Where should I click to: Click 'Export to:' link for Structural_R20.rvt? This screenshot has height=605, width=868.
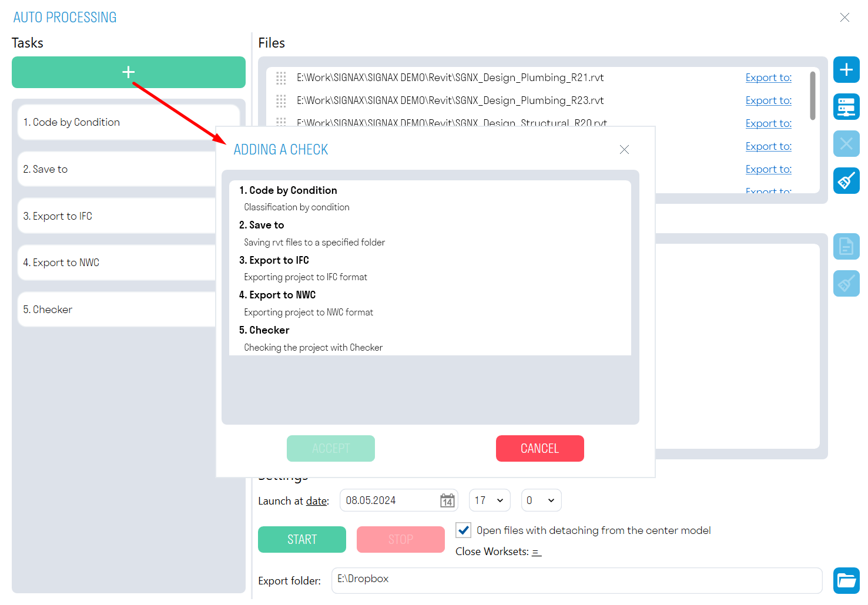click(768, 123)
